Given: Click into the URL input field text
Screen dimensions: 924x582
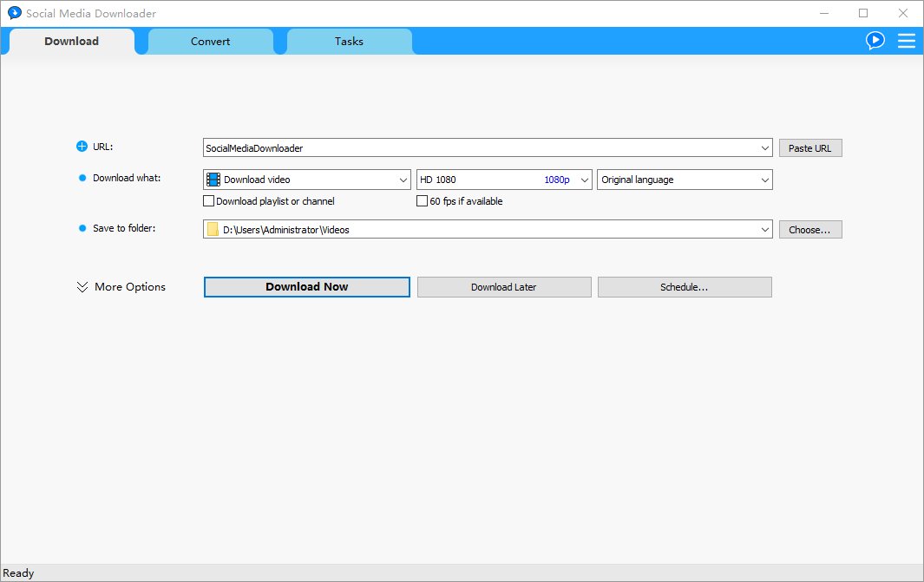Looking at the screenshot, I should pos(254,148).
